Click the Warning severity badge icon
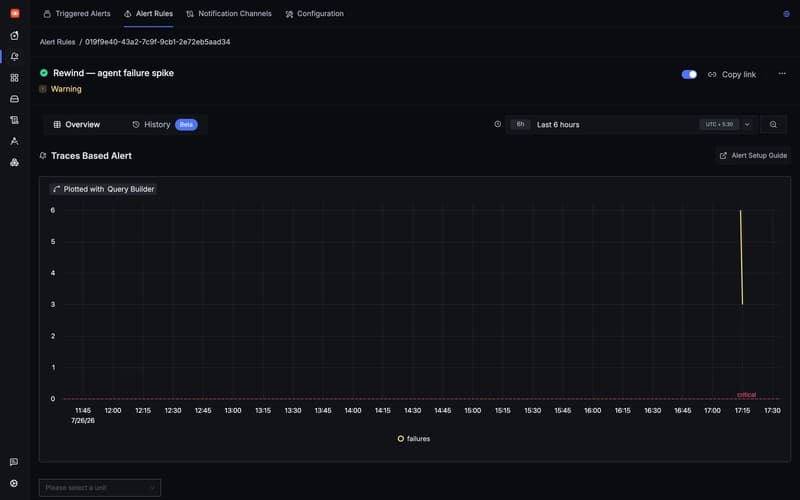 click(43, 89)
